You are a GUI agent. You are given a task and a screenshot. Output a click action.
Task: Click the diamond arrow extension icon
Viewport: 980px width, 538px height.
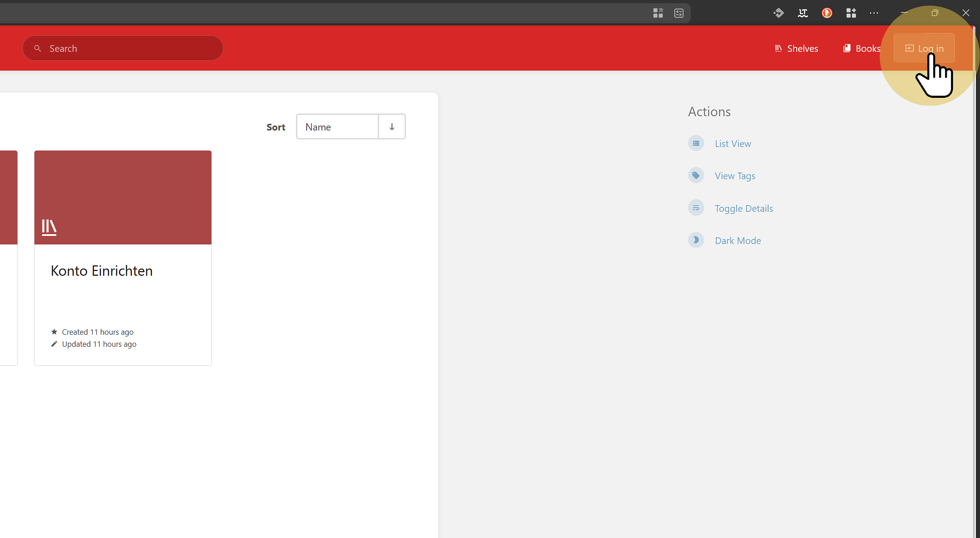pyautogui.click(x=778, y=13)
